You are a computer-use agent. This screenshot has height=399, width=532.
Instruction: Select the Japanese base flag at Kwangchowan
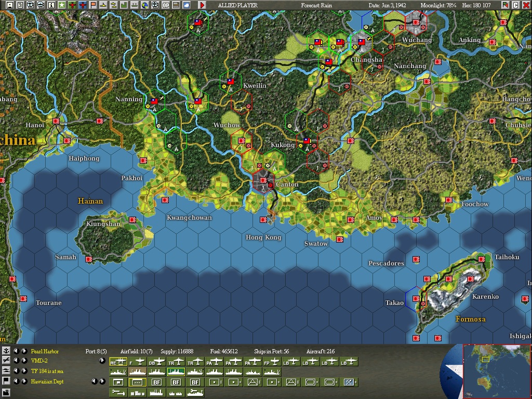165,200
